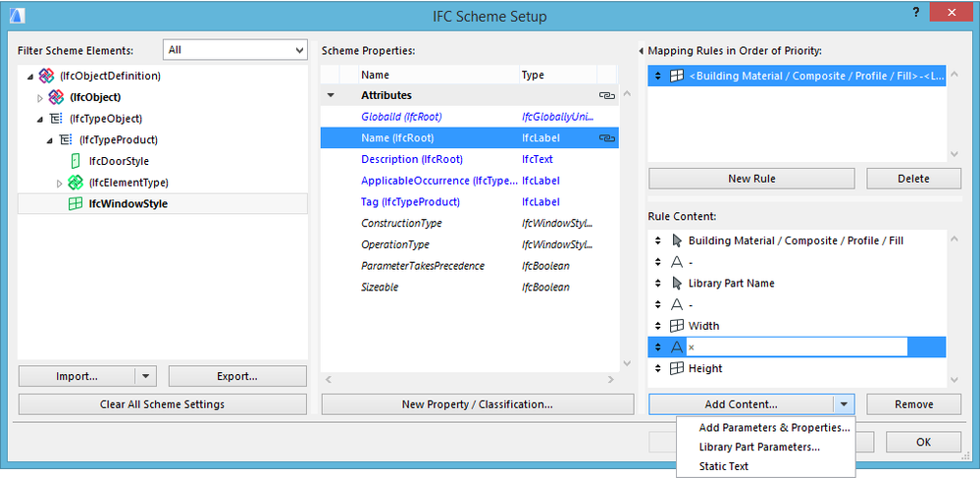Image resolution: width=980 pixels, height=478 pixels.
Task: Collapse the IfcTypeObject tree node
Action: [40, 119]
